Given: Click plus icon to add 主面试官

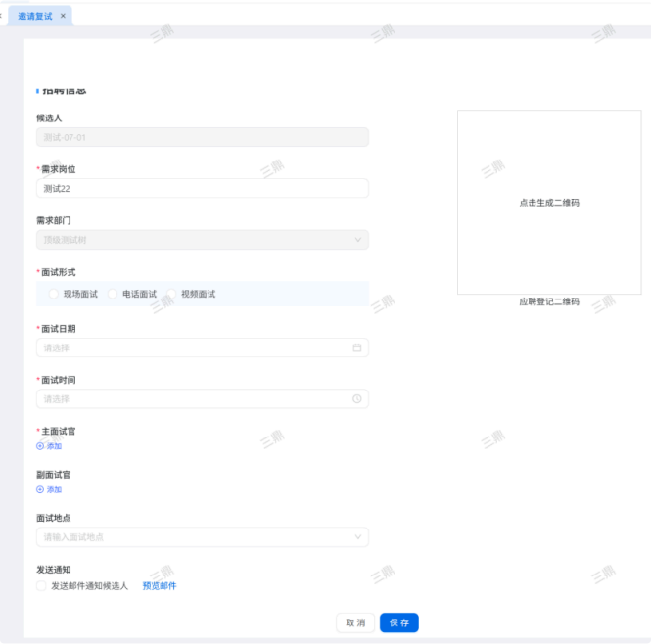Looking at the screenshot, I should point(40,446).
